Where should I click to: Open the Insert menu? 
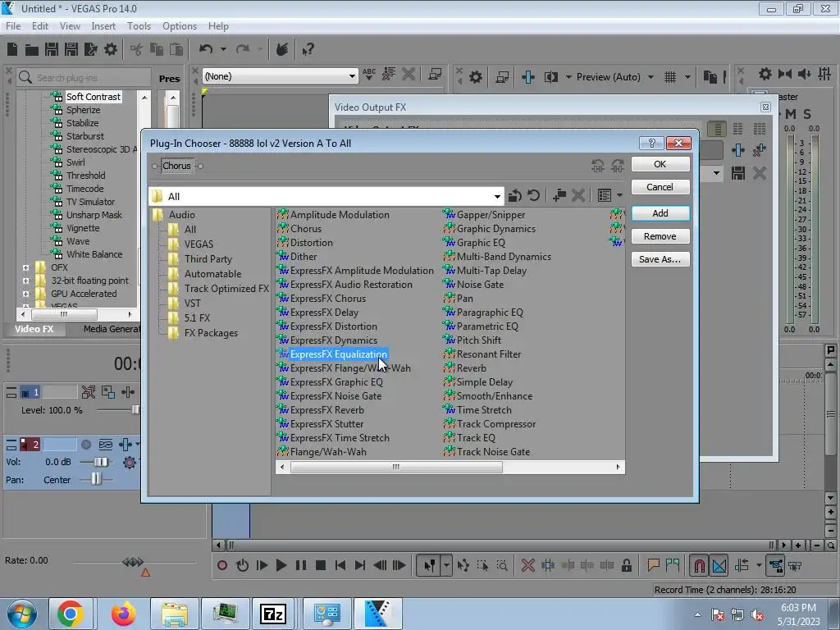[x=103, y=25]
